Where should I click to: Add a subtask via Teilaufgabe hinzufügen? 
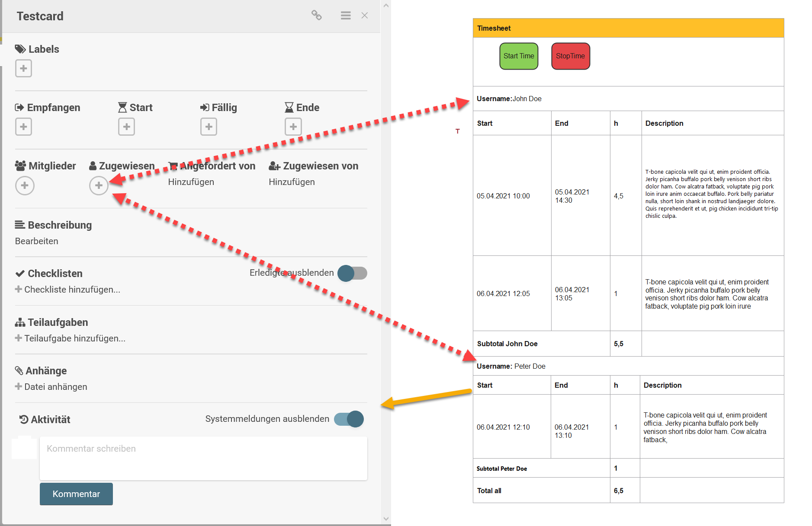click(75, 338)
